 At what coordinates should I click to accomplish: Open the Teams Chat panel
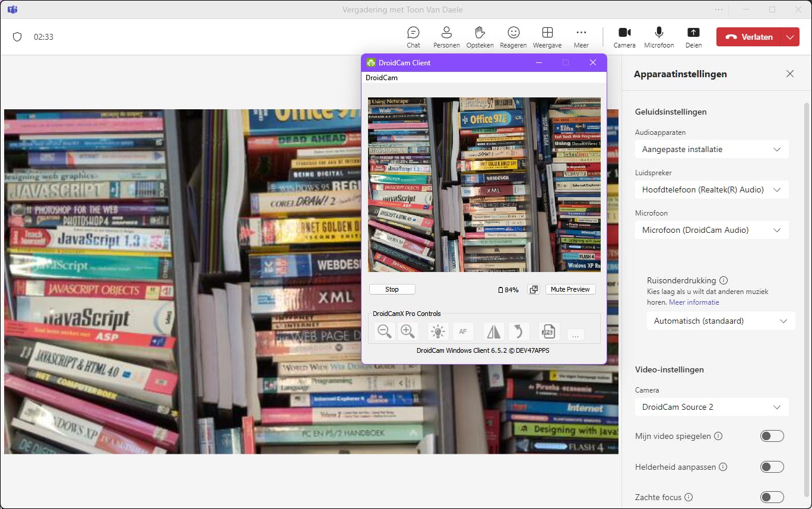[413, 37]
